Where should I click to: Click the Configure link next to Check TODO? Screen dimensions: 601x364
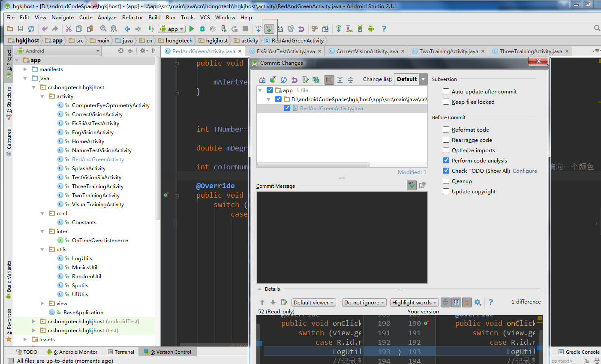525,171
